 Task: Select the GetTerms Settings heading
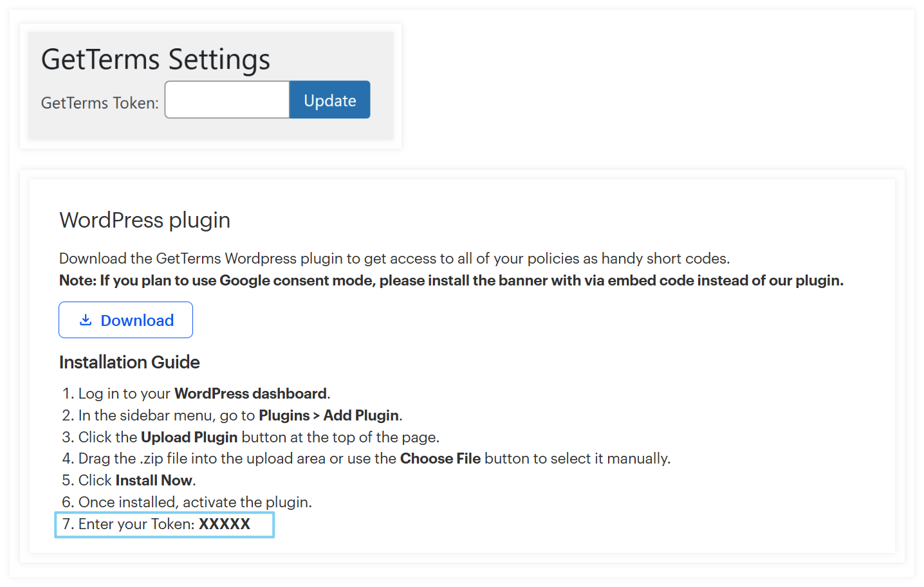[156, 59]
